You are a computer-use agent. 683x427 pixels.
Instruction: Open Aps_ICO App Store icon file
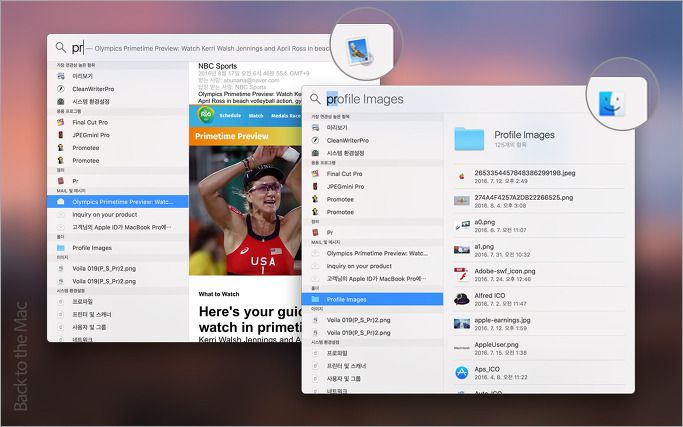pos(539,373)
